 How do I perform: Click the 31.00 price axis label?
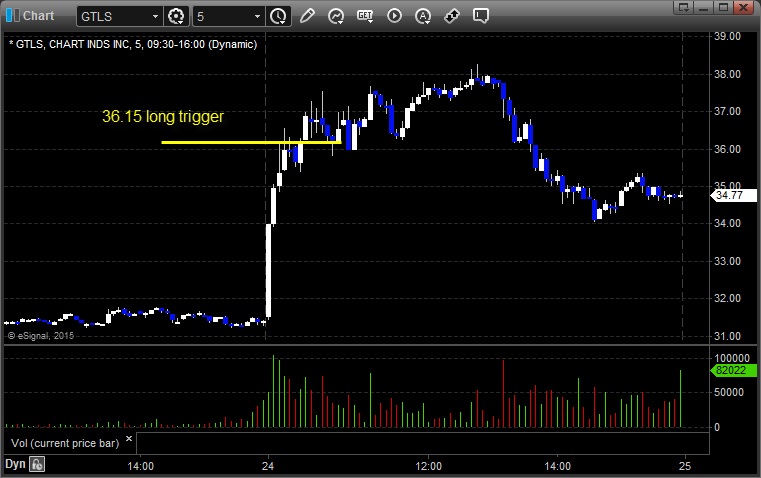(727, 336)
